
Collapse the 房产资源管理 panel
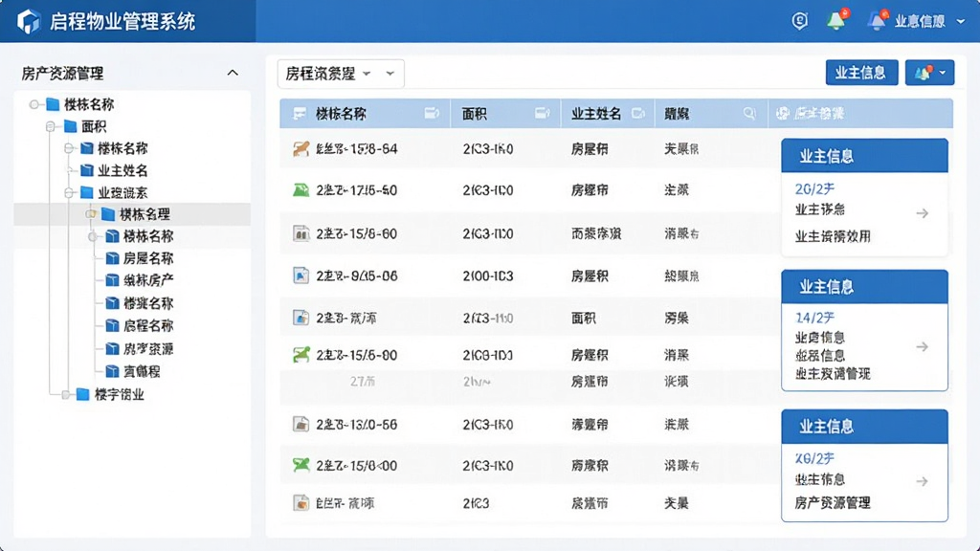point(233,73)
